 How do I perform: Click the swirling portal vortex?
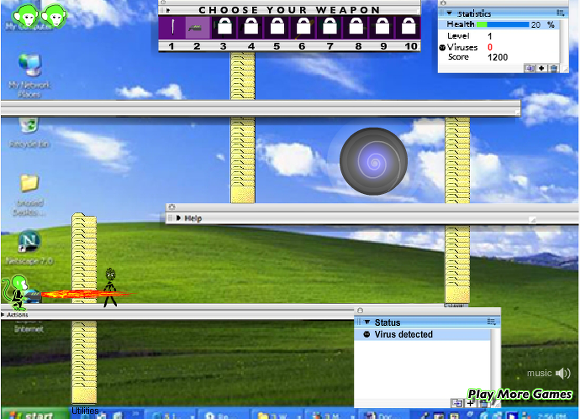pyautogui.click(x=374, y=161)
